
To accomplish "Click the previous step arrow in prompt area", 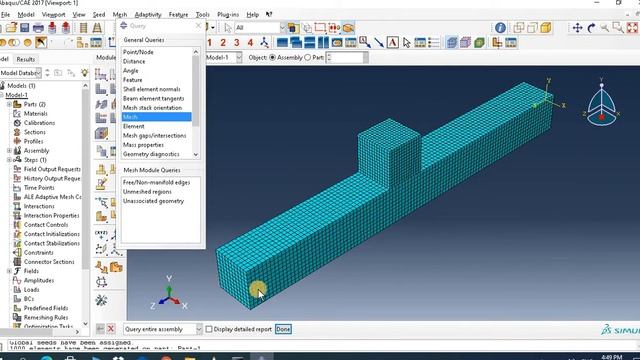I will [x=100, y=329].
